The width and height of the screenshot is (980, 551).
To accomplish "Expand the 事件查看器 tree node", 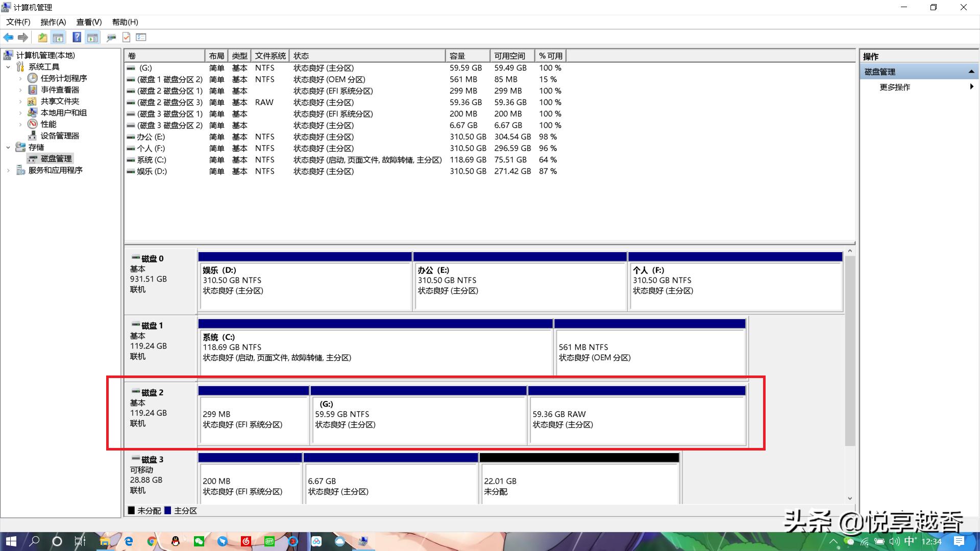I will click(20, 89).
